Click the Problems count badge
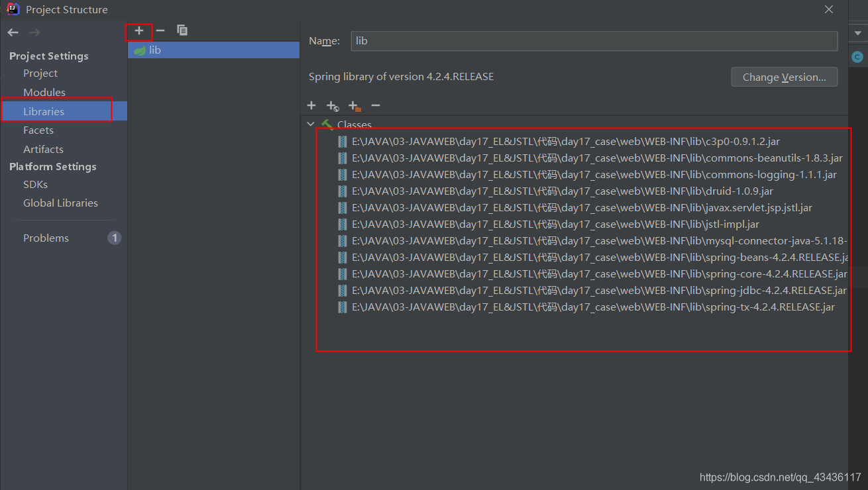The image size is (868, 490). coord(115,238)
